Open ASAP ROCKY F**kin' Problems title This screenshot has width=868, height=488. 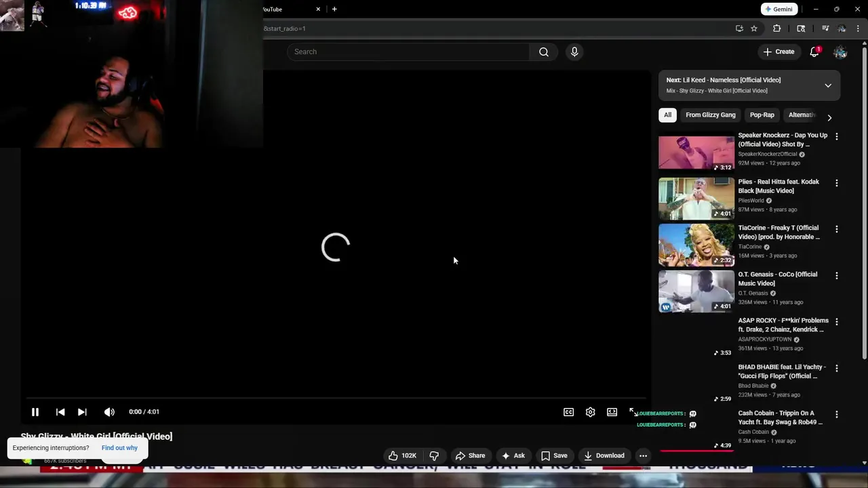783,325
